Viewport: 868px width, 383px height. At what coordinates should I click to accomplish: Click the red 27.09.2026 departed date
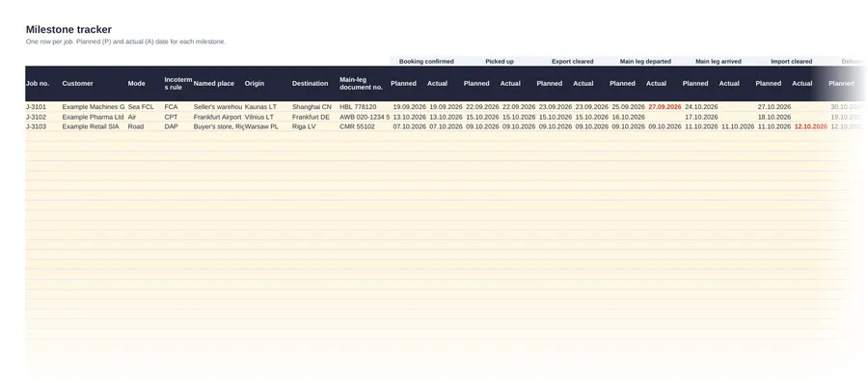click(x=665, y=107)
